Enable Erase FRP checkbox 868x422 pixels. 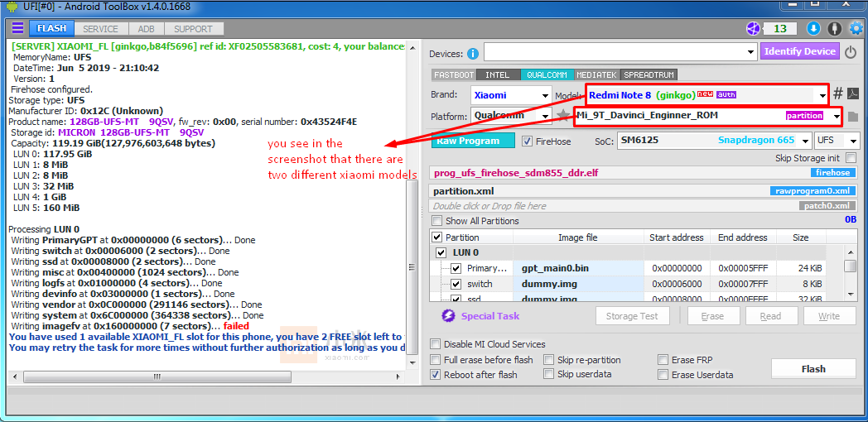pyautogui.click(x=663, y=359)
